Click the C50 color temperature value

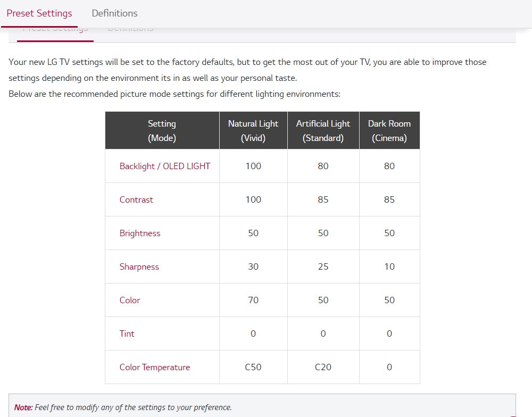coord(253,367)
